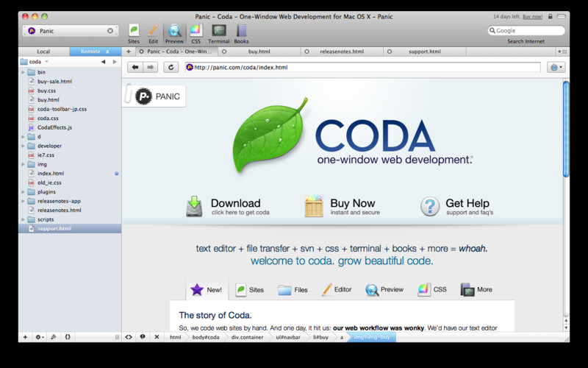Open the sidebar gear action menu
This screenshot has height=368, width=588.
(x=39, y=337)
